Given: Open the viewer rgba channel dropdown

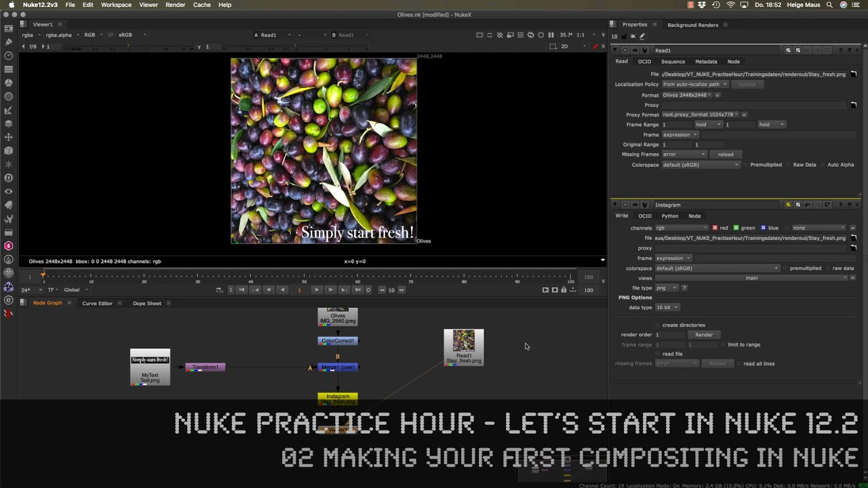Looking at the screenshot, I should click(31, 35).
